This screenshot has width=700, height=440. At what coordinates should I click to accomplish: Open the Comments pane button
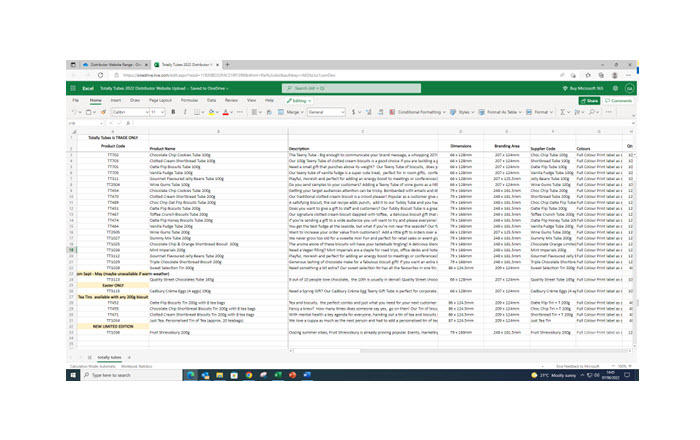[618, 101]
